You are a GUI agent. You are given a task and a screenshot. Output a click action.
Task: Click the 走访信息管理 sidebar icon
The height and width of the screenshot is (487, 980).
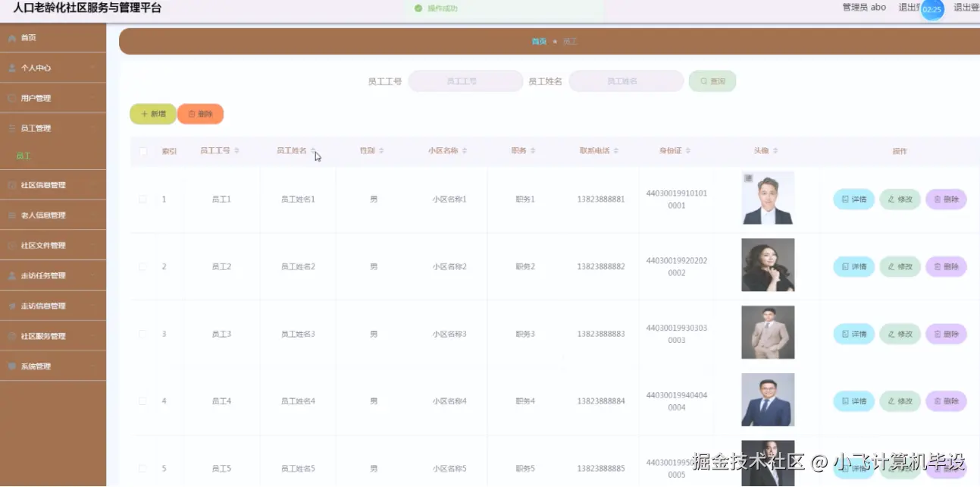[x=12, y=306]
